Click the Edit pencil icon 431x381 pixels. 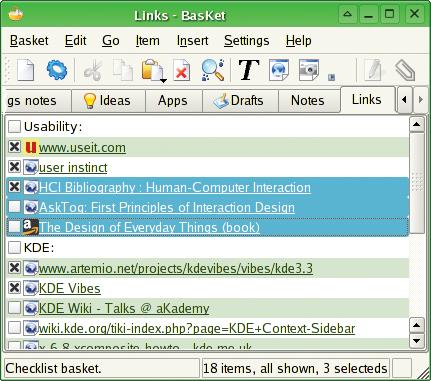tap(373, 70)
